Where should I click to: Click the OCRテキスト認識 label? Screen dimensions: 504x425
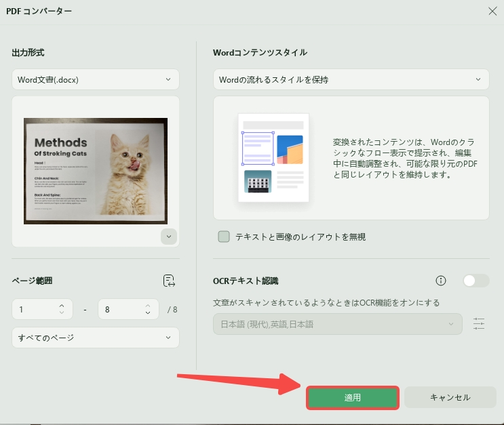point(246,281)
